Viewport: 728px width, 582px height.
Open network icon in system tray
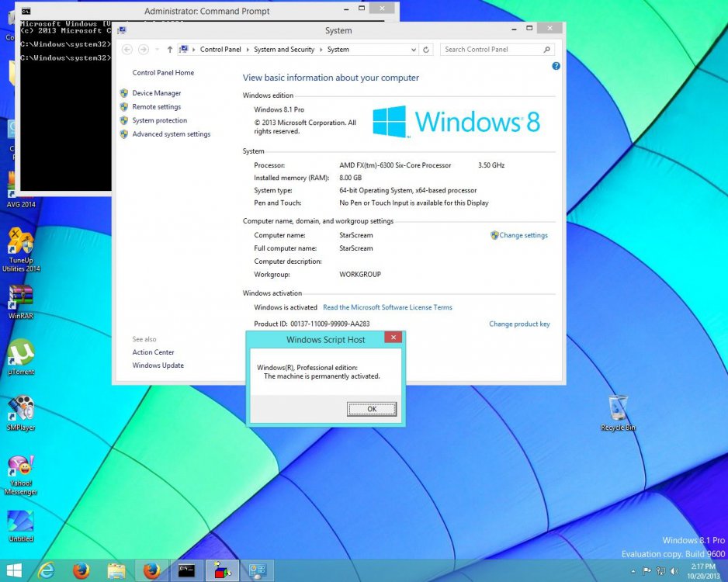660,571
